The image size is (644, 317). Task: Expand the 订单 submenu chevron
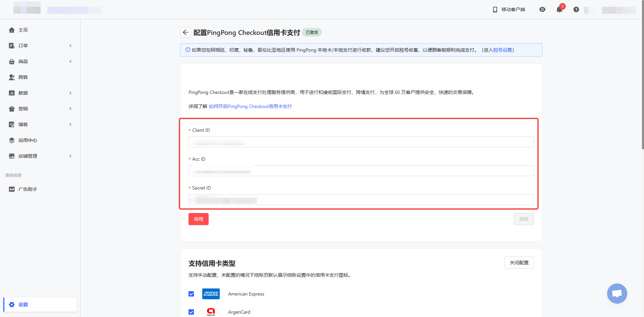point(70,46)
